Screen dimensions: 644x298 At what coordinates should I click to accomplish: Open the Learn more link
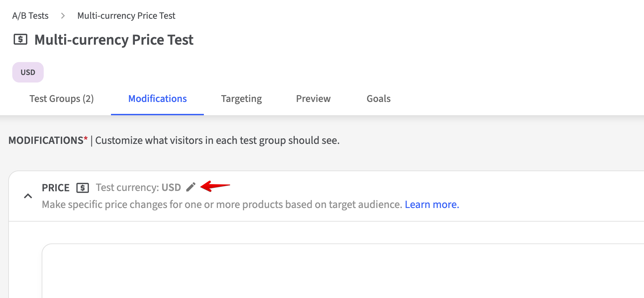point(432,205)
